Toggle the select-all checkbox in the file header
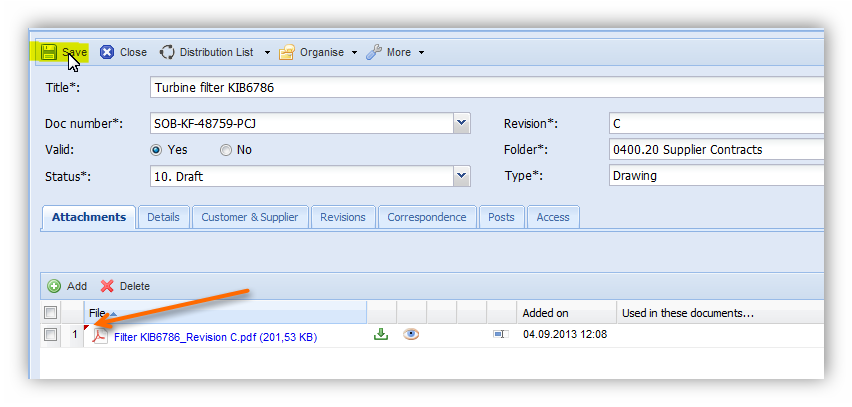 [x=50, y=313]
